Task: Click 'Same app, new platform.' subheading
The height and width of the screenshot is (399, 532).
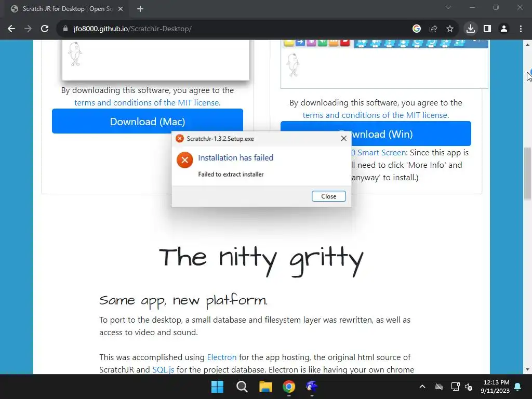Action: [183, 301]
